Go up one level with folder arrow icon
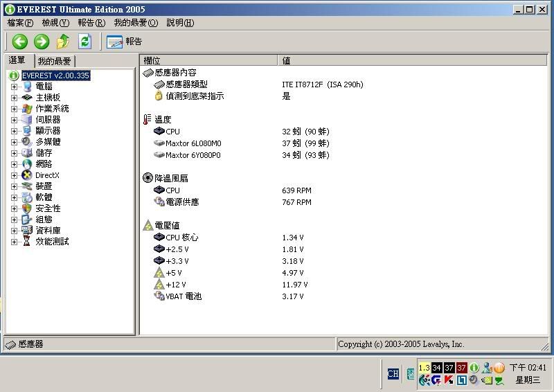554x392 pixels. click(x=63, y=42)
